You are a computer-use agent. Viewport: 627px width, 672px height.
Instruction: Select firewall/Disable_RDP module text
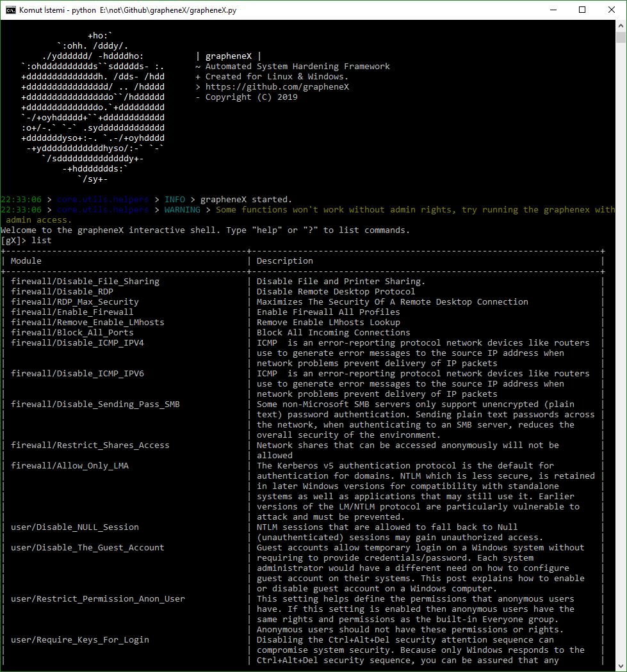(x=62, y=291)
